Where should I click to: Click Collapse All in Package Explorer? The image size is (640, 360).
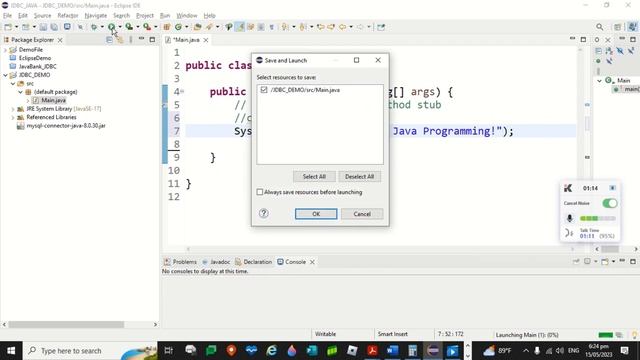tap(109, 40)
